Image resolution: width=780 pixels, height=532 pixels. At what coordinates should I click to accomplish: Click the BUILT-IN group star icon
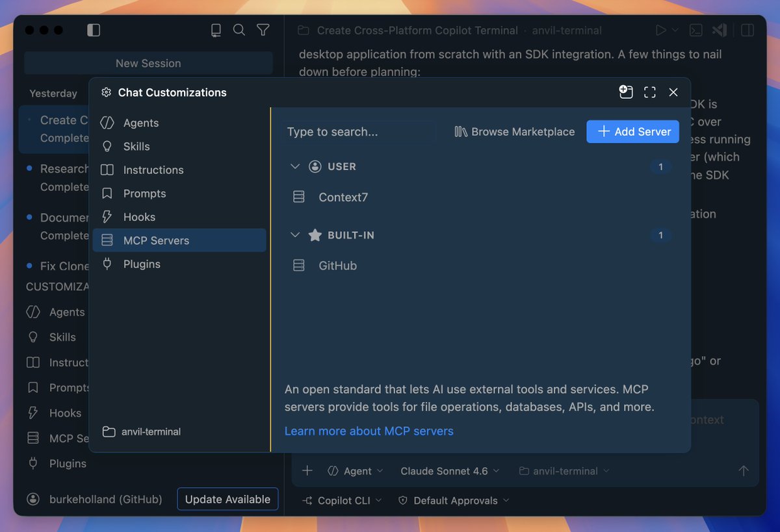tap(315, 235)
